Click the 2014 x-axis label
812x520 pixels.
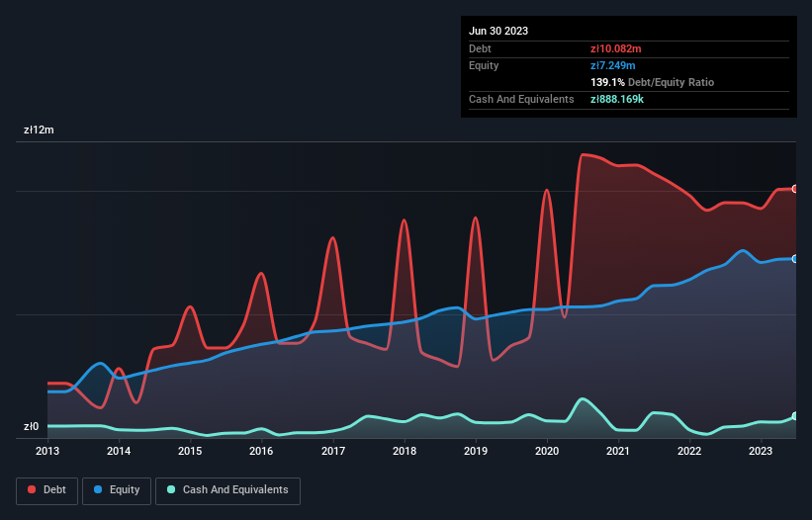[119, 451]
